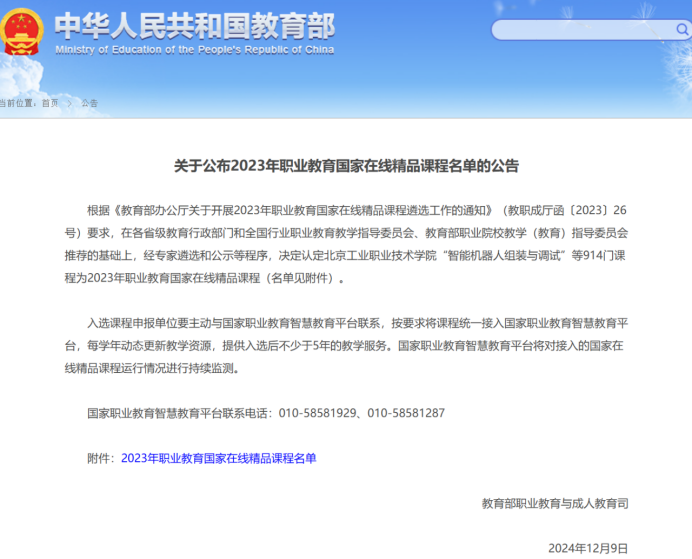Click the national emblem logo
The height and width of the screenshot is (559, 692).
click(x=24, y=31)
